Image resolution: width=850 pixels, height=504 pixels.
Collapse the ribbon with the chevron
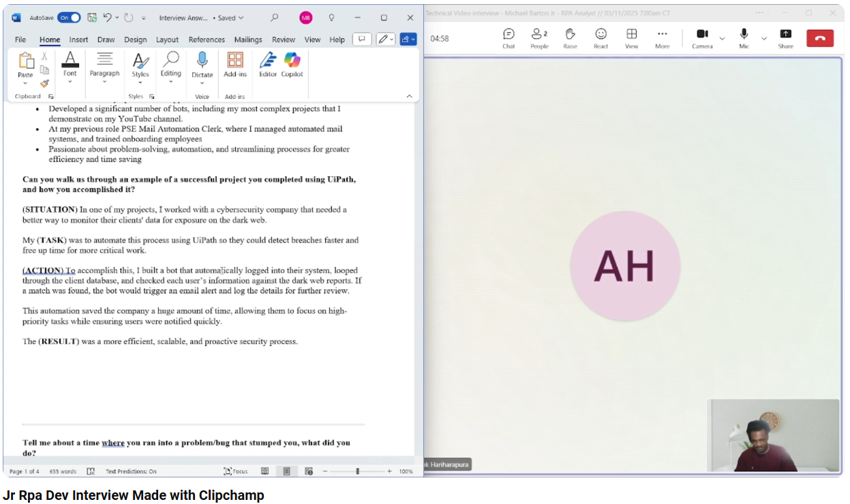click(x=409, y=96)
